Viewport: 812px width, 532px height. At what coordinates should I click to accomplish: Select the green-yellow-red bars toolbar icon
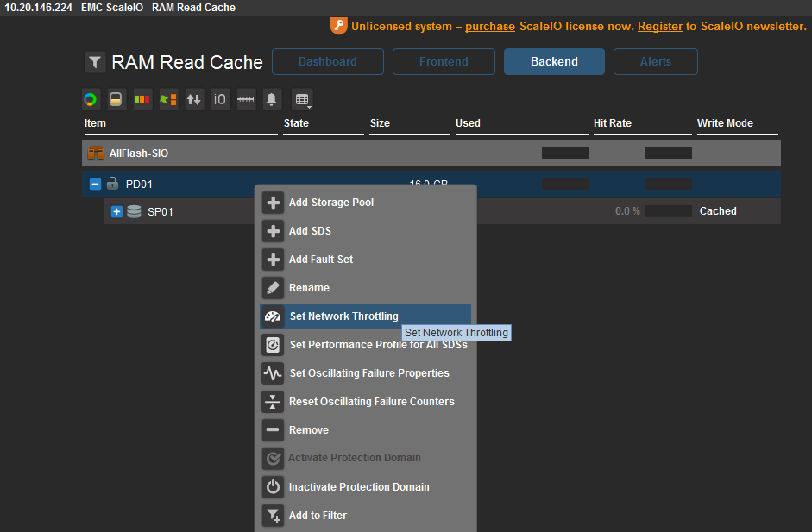tap(142, 99)
